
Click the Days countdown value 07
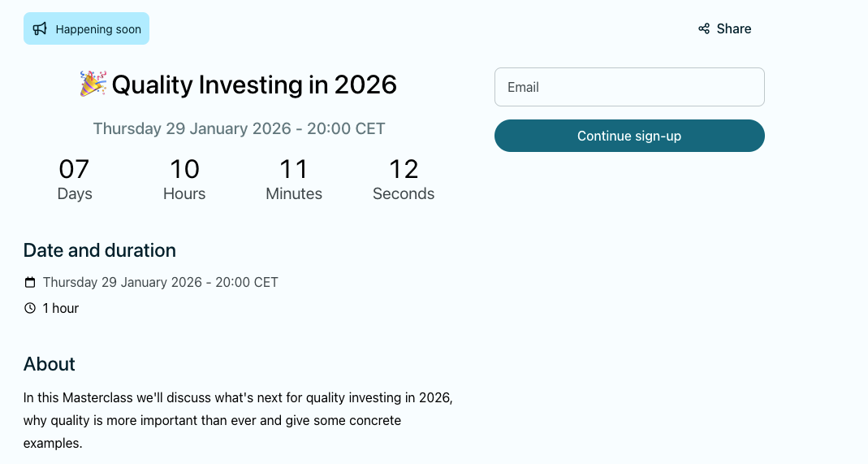(x=74, y=169)
